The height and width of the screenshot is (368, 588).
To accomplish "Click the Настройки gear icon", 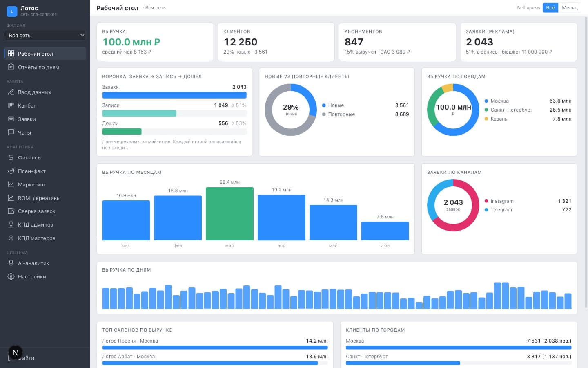I will (x=11, y=276).
